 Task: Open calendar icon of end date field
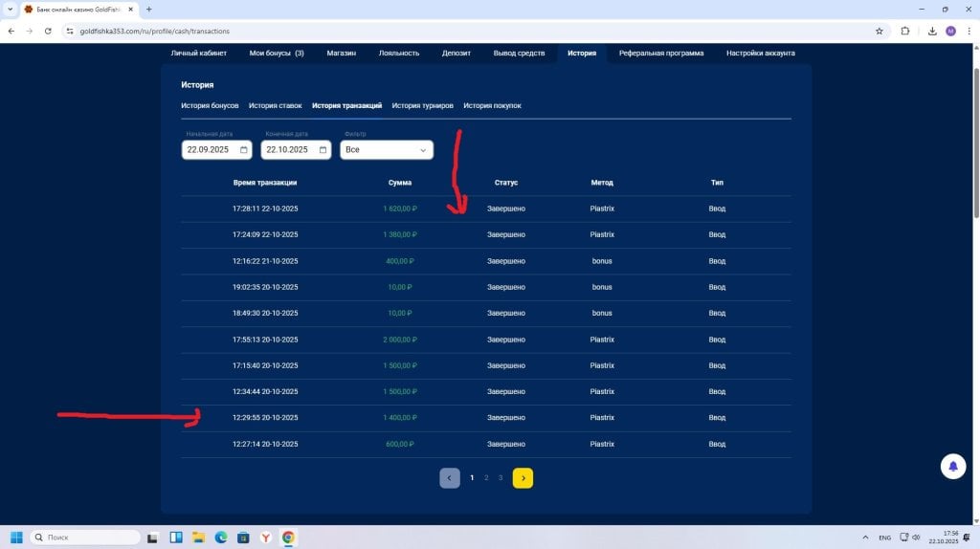323,150
